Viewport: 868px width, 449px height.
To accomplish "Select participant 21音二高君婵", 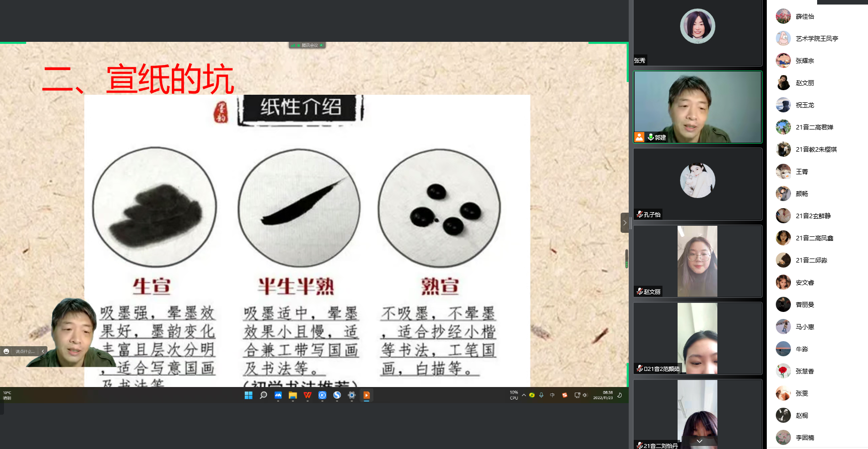I will pos(817,127).
